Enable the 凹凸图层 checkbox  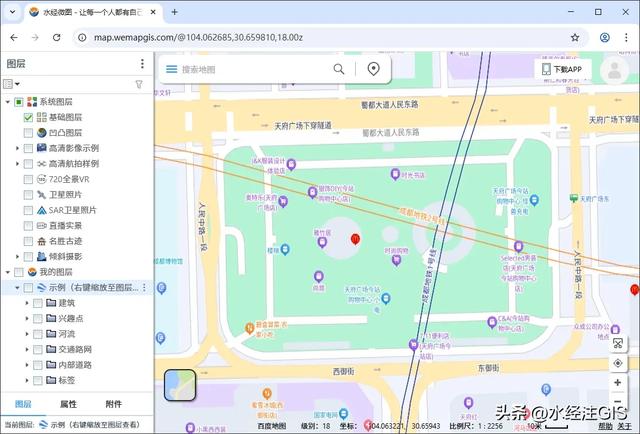tap(28, 133)
